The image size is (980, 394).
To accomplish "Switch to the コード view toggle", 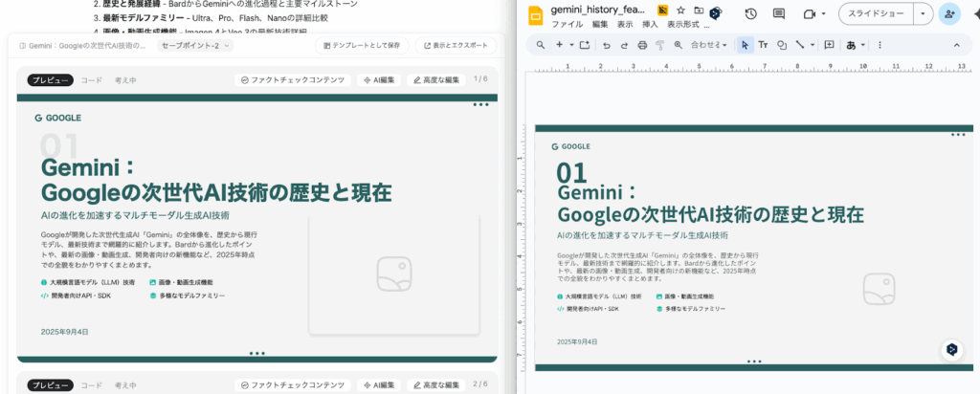I will (x=91, y=80).
